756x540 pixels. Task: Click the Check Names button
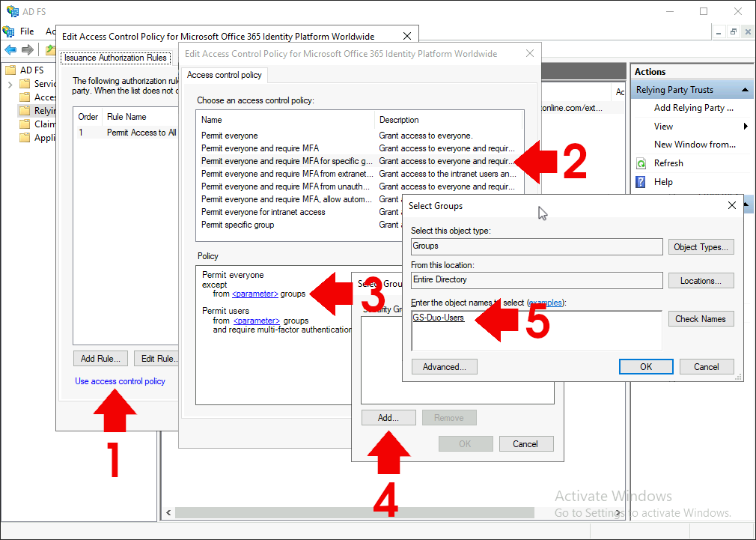point(701,319)
